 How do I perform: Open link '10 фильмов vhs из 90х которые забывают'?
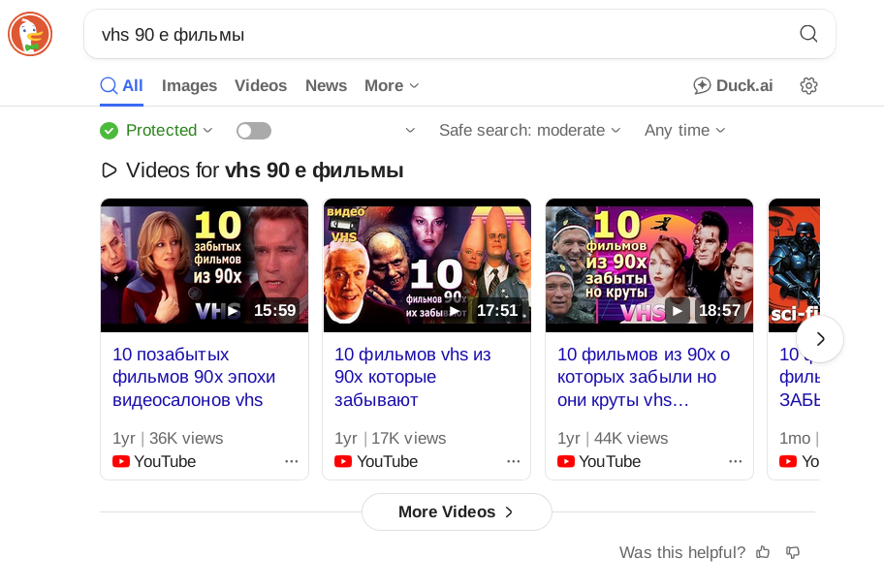point(413,377)
